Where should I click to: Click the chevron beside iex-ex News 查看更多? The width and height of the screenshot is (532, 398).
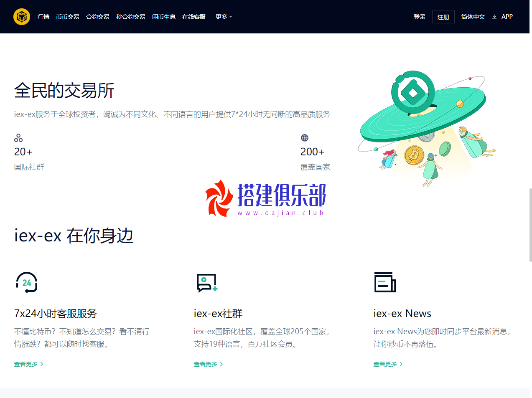(x=401, y=364)
